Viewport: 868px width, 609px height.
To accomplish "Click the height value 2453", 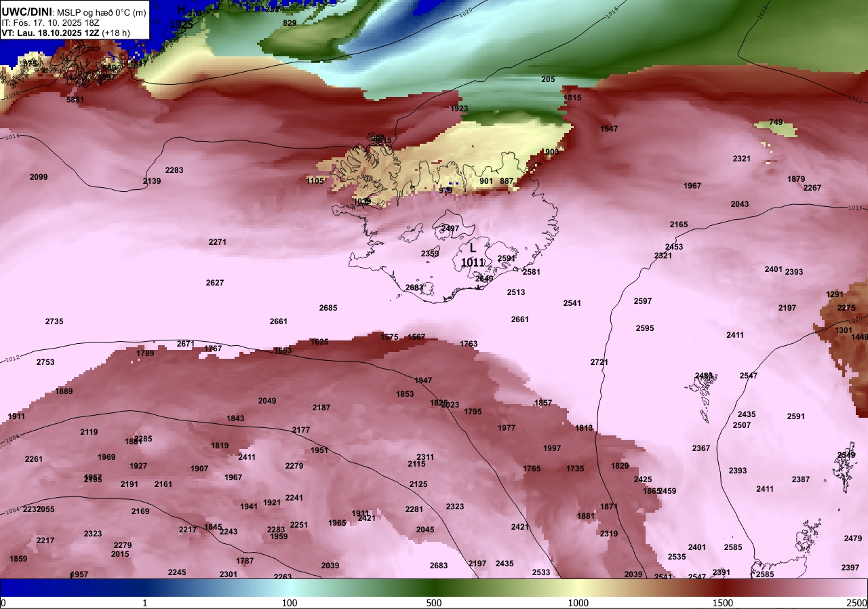I will pos(674,247).
